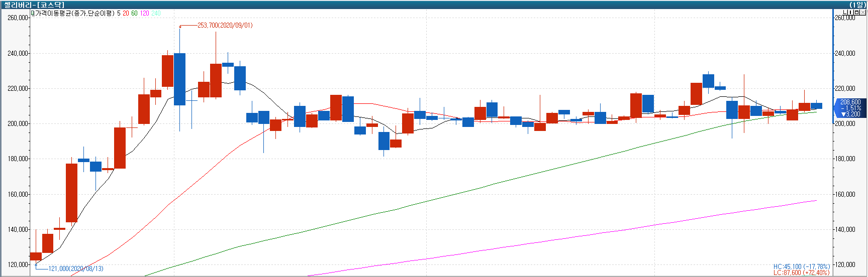Click the vertical bar chart panel button

(x=851, y=13)
